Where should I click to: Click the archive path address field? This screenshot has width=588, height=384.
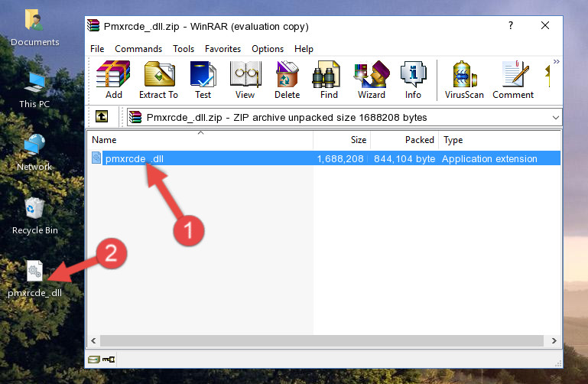[x=344, y=117]
